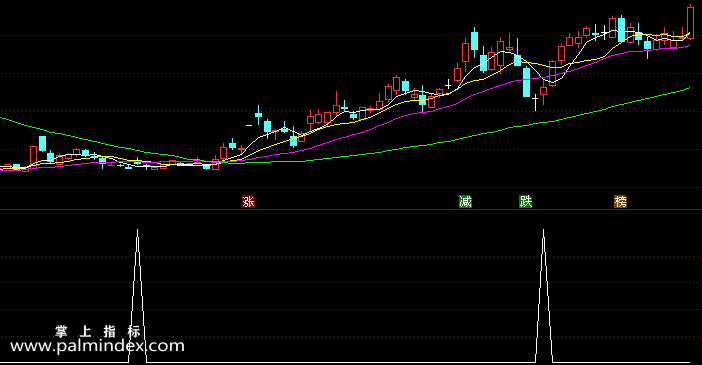
Task: Click the red 涨 signal marker
Action: coord(248,202)
